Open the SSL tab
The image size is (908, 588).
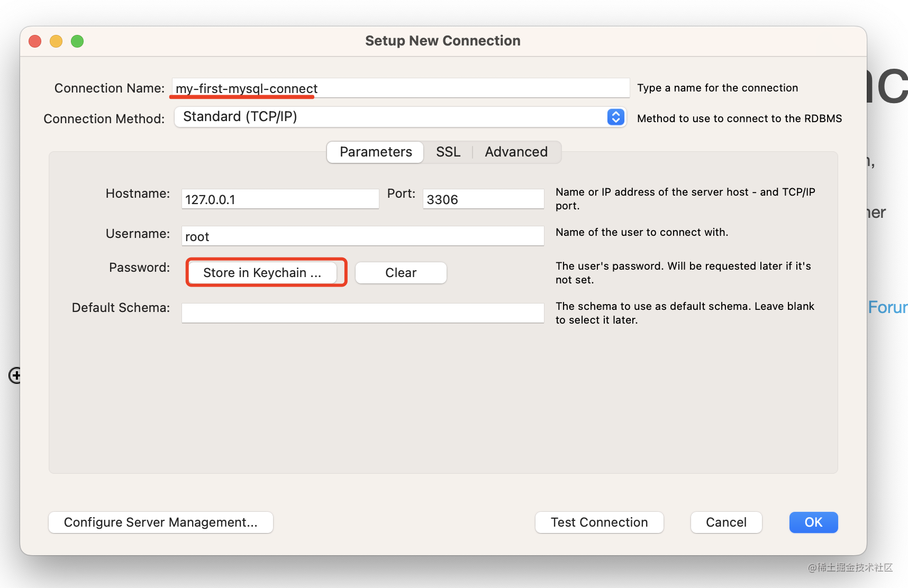(448, 152)
